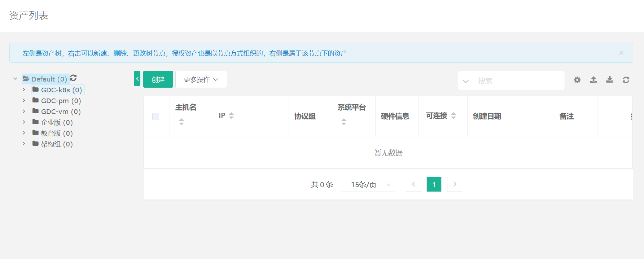The image size is (644, 259).
Task: Click the 硬件信息 column header
Action: pos(395,116)
